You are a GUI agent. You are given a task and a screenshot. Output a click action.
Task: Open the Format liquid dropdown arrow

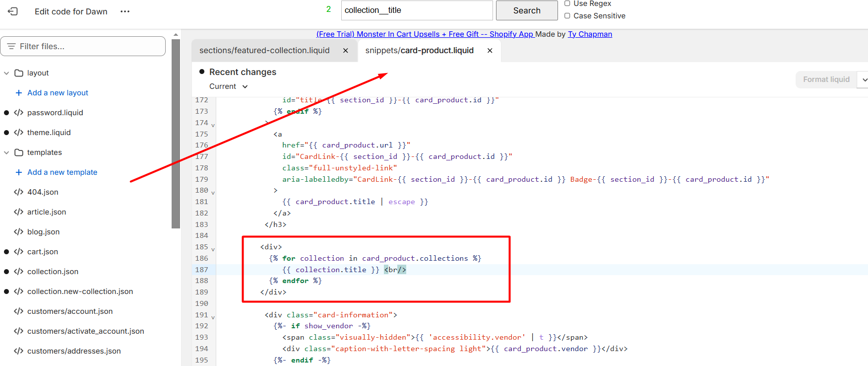pyautogui.click(x=864, y=79)
